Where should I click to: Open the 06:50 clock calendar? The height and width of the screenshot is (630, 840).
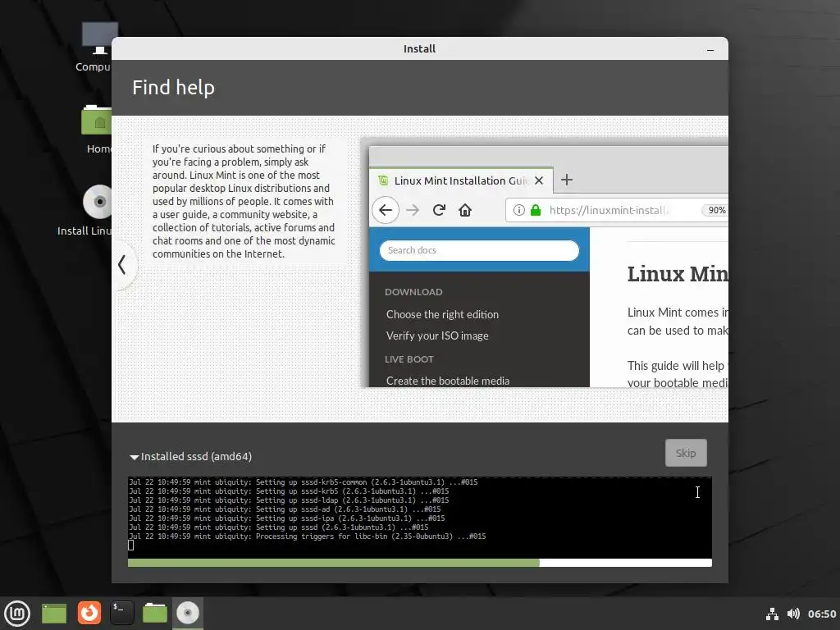[x=822, y=614]
